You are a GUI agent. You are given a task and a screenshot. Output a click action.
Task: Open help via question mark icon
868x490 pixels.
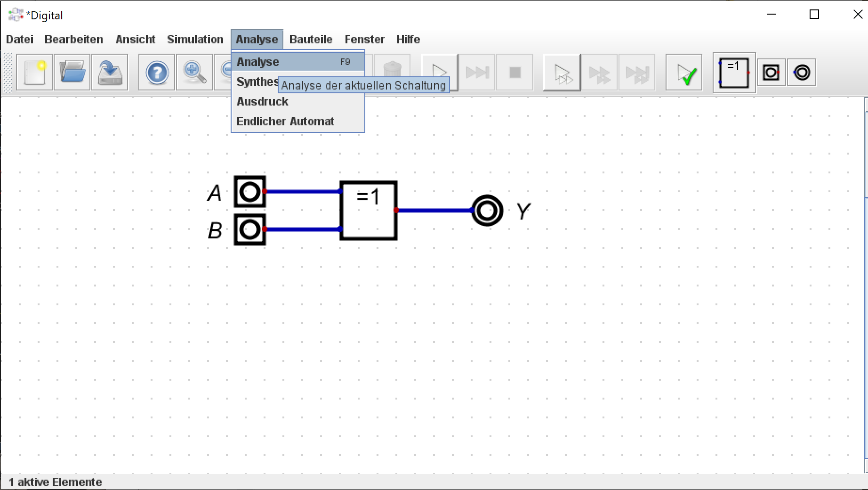tap(157, 73)
